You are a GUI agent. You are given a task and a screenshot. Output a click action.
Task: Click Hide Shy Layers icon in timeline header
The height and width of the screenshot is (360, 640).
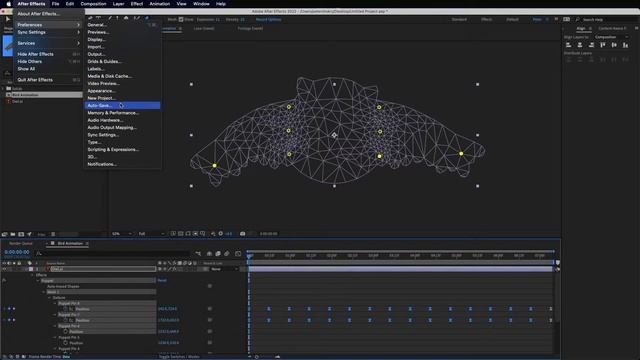[x=209, y=254]
